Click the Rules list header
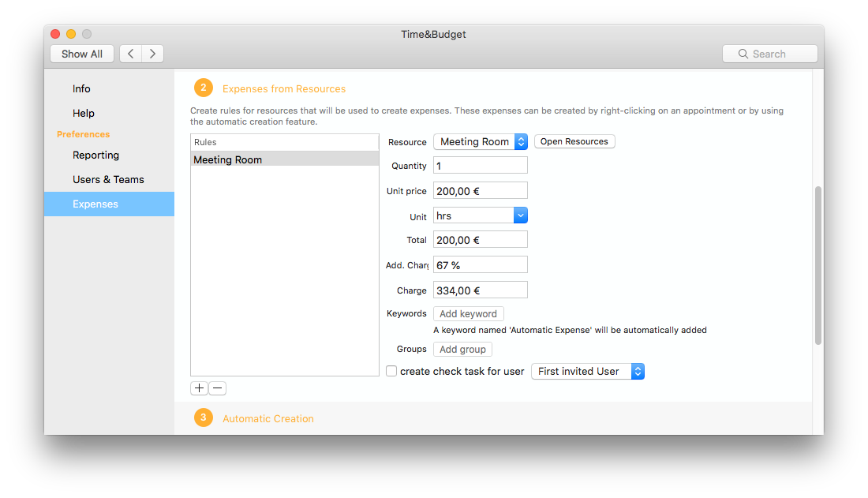The width and height of the screenshot is (868, 498). pyautogui.click(x=285, y=142)
